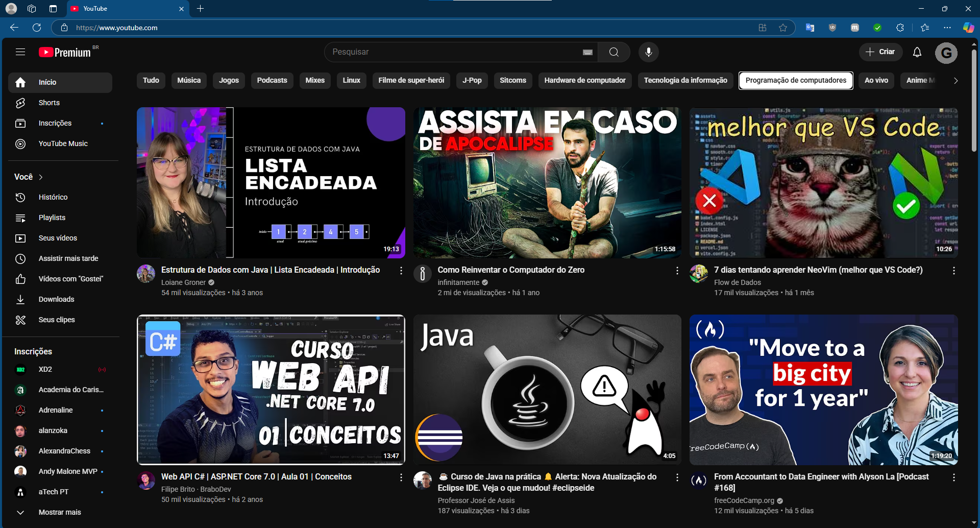
Task: Select Tecnologia da informação chip
Action: click(685, 81)
